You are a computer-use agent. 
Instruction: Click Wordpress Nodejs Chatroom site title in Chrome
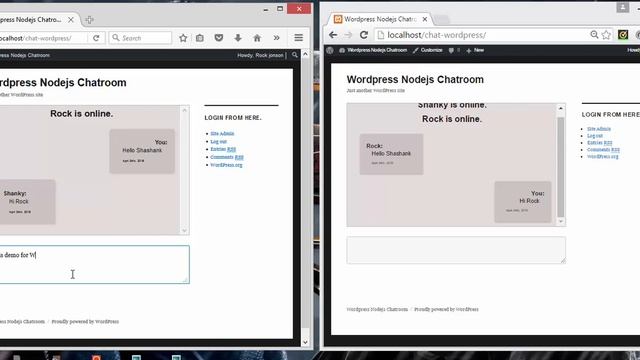(x=415, y=80)
